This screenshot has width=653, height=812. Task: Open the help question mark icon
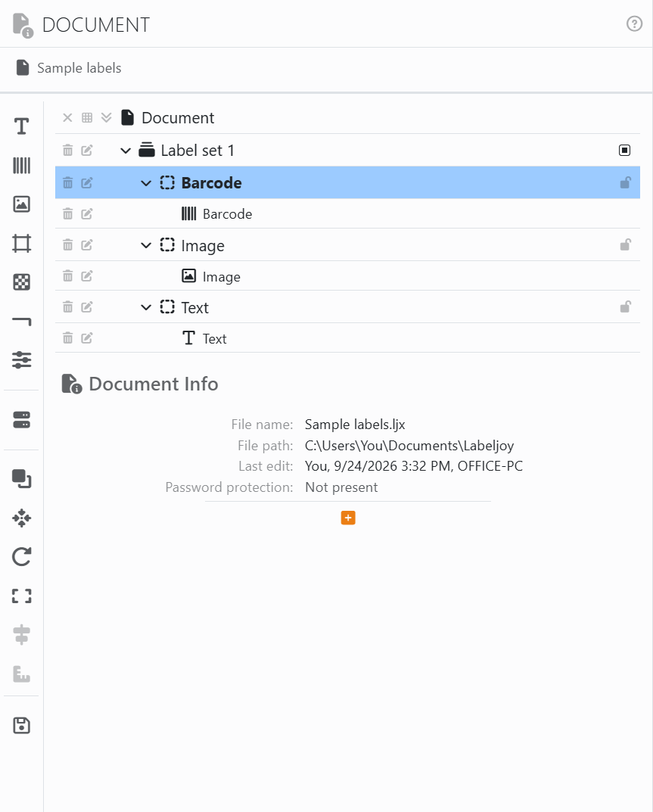coord(634,23)
